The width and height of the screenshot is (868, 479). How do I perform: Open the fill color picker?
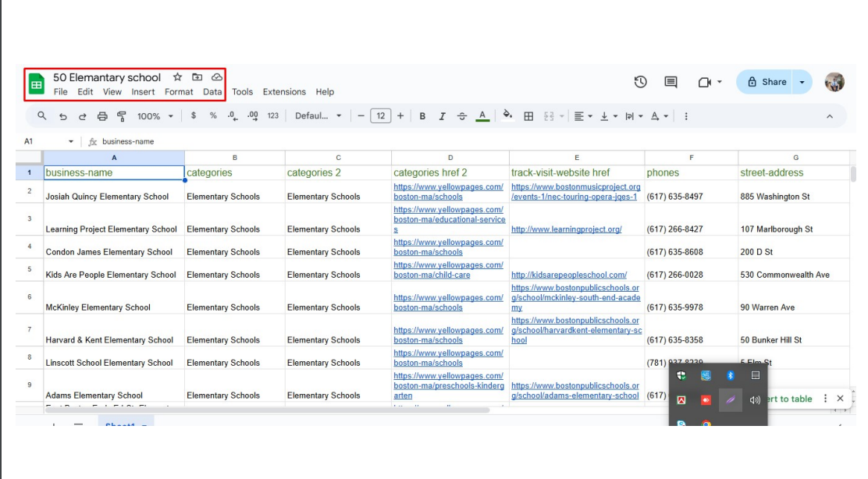[507, 115]
